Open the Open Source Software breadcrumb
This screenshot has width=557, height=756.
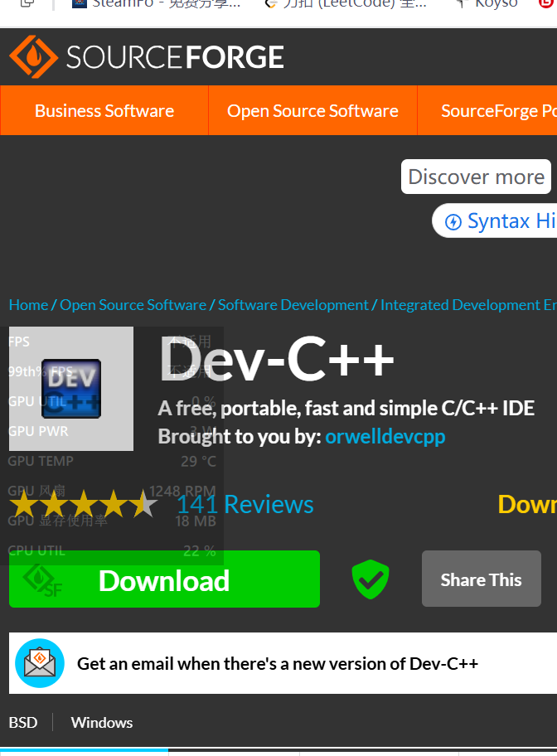click(x=133, y=305)
